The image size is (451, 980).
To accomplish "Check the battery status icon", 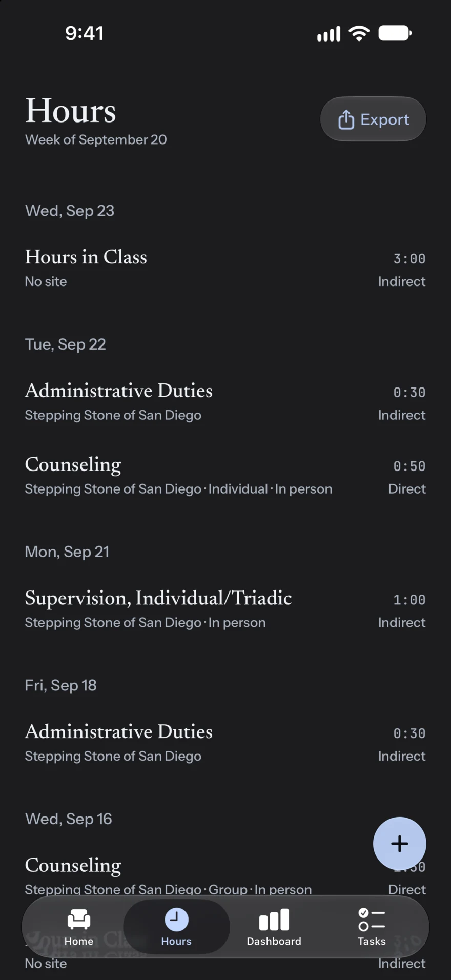I will (395, 33).
